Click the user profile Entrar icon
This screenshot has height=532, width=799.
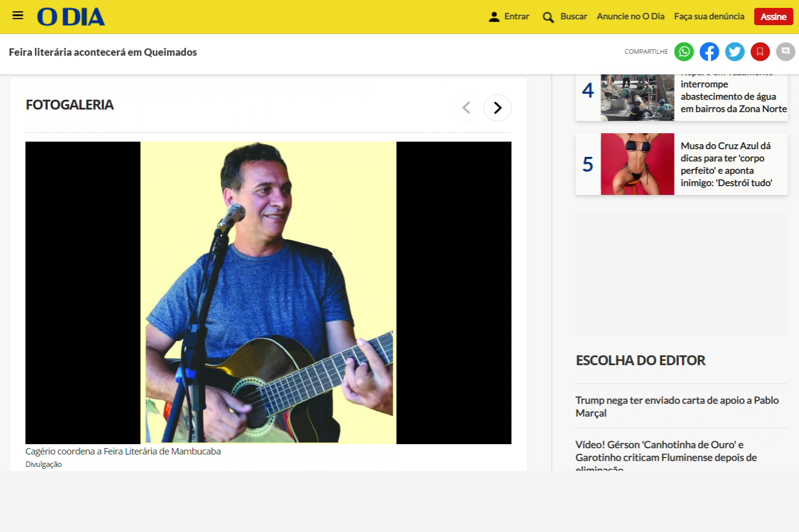(494, 17)
